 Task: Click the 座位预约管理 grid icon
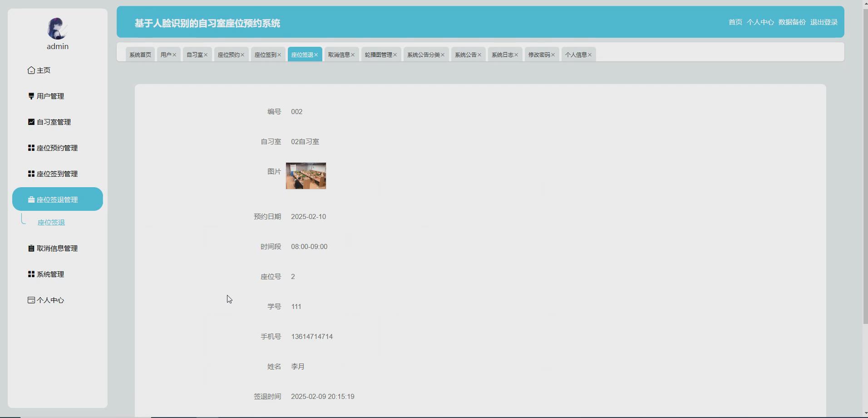tap(31, 147)
